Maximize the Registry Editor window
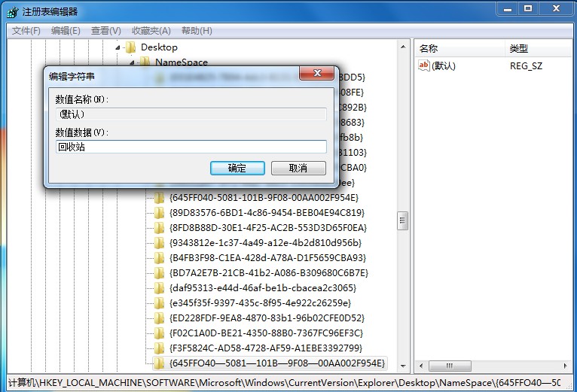The image size is (577, 392). (528, 9)
